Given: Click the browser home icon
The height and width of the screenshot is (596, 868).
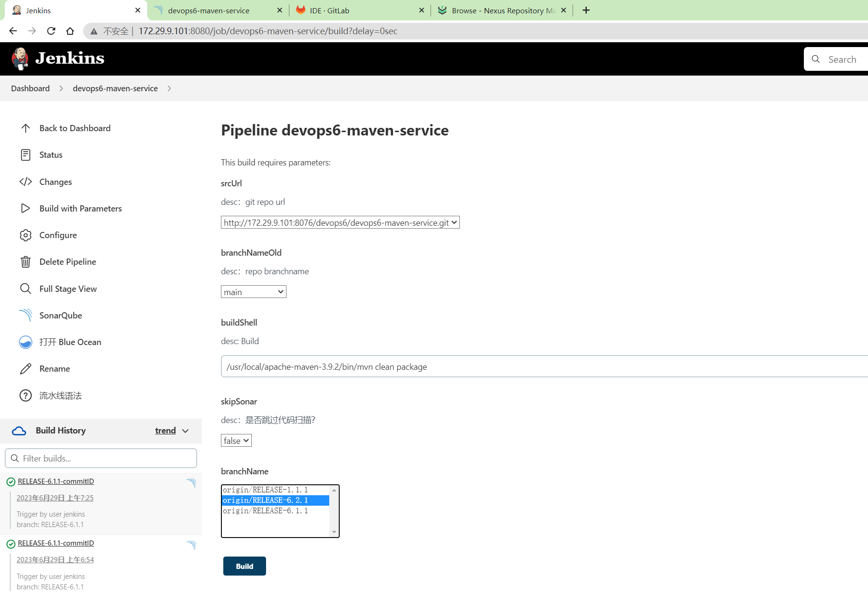Looking at the screenshot, I should (x=70, y=31).
